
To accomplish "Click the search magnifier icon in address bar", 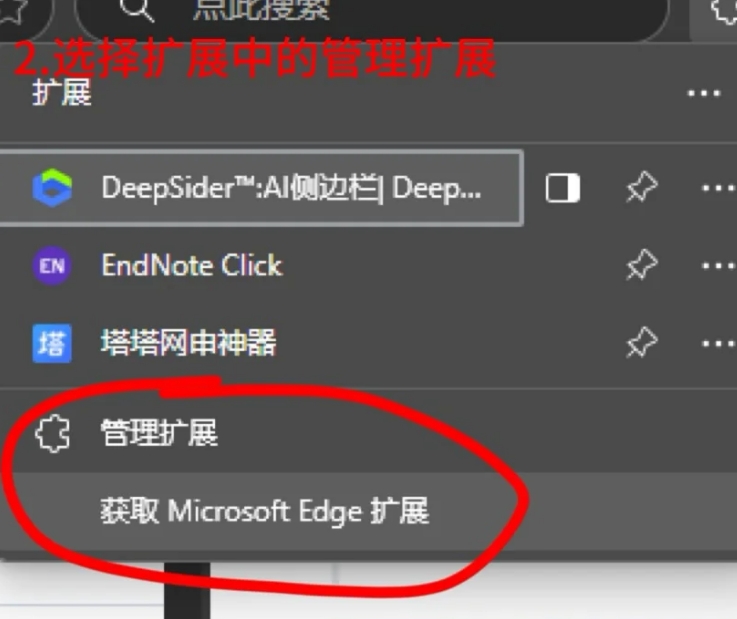I will (136, 9).
